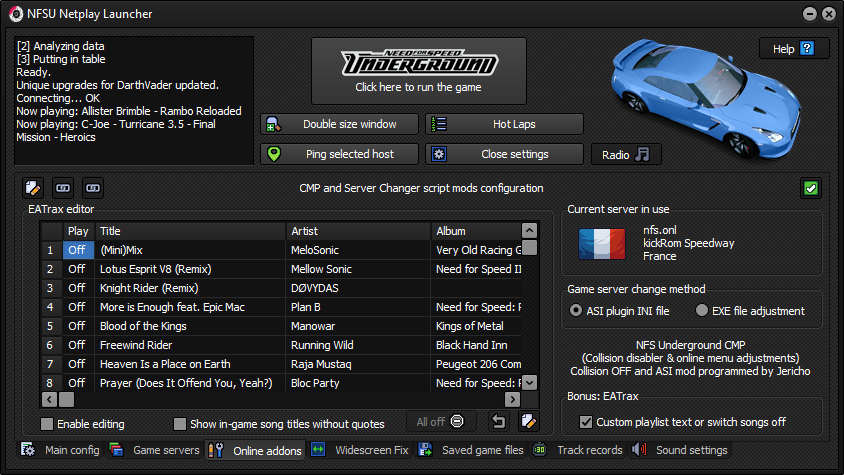Click the pencil icon above EATrax editor
Image resolution: width=844 pixels, height=475 pixels.
pyautogui.click(x=32, y=188)
